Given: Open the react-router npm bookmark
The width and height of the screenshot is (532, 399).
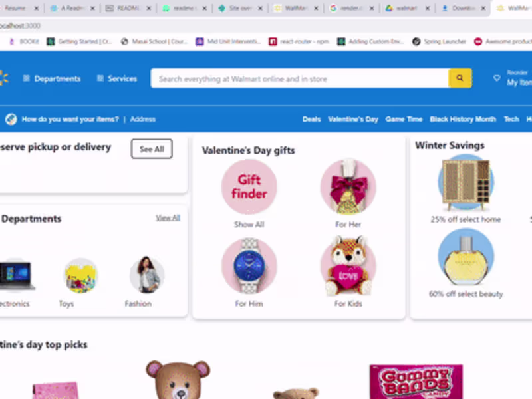Looking at the screenshot, I should click(299, 41).
